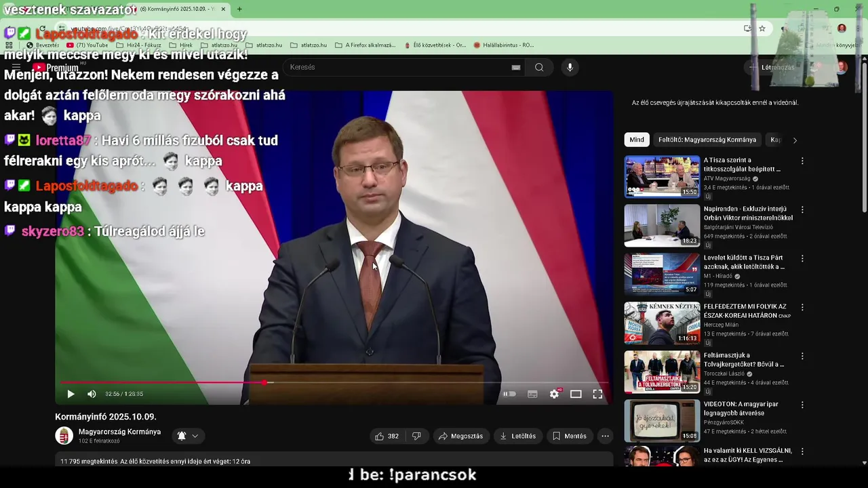Save the video with Mentés
Image resolution: width=868 pixels, height=488 pixels.
tap(570, 436)
